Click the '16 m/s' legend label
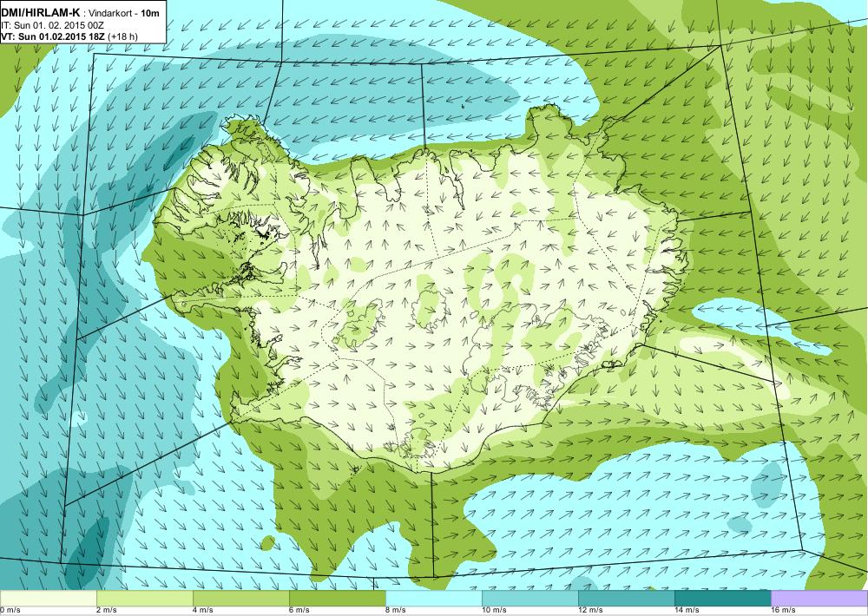The height and width of the screenshot is (616, 868). pyautogui.click(x=783, y=611)
